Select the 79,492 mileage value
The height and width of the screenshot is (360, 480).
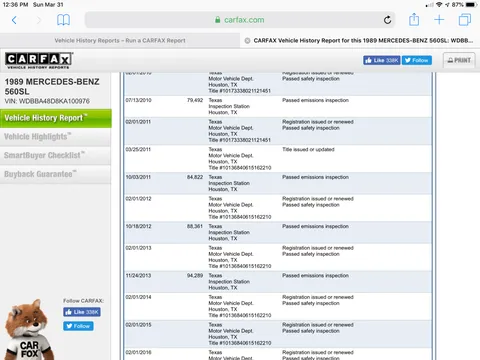tap(195, 100)
